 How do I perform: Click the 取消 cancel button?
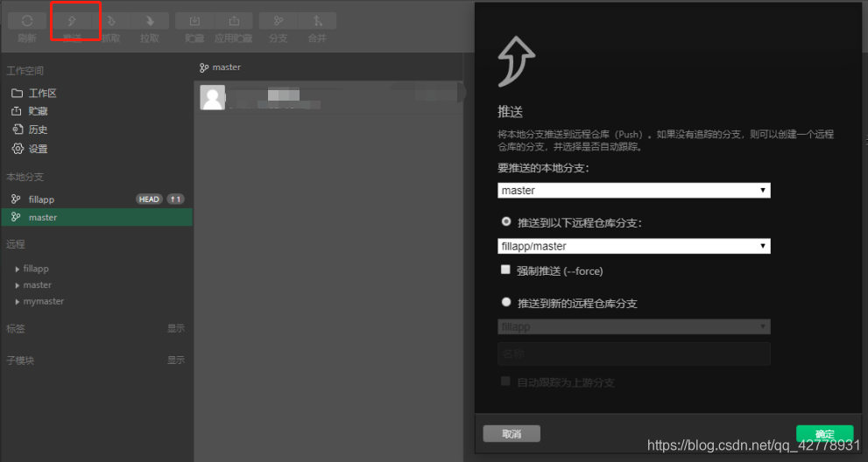pyautogui.click(x=512, y=434)
